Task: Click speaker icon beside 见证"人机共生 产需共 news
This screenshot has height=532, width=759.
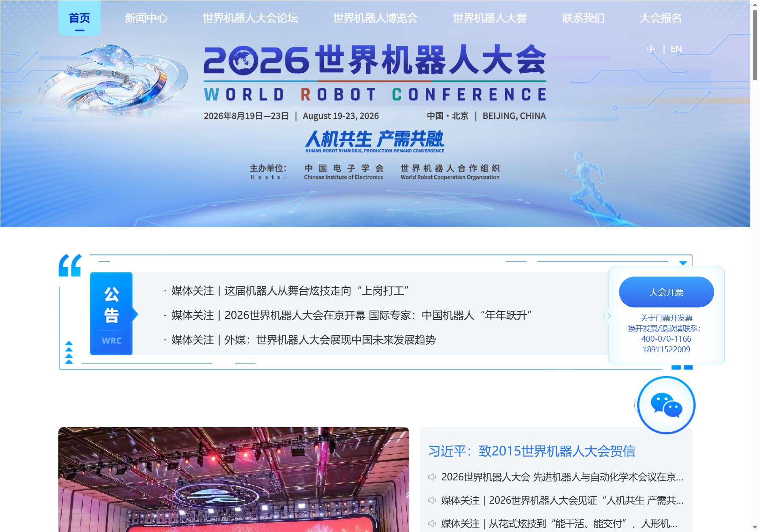Action: coord(432,500)
